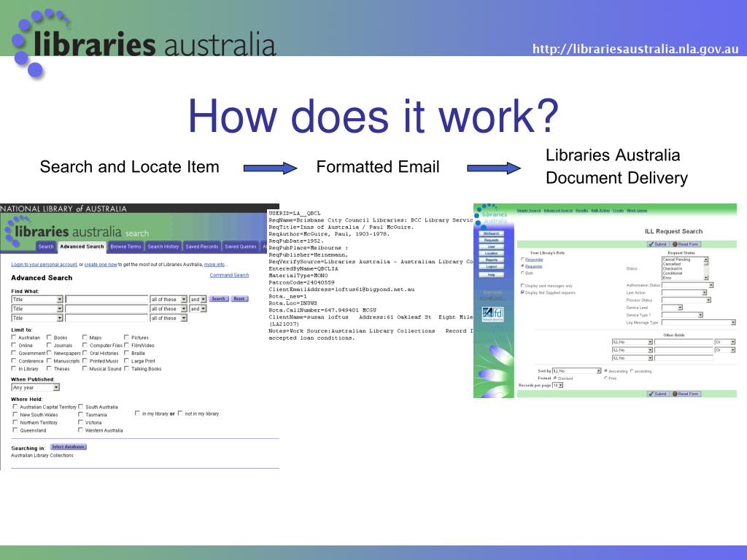Click Bulk Action in ILL header
747x560 pixels.
(600, 211)
